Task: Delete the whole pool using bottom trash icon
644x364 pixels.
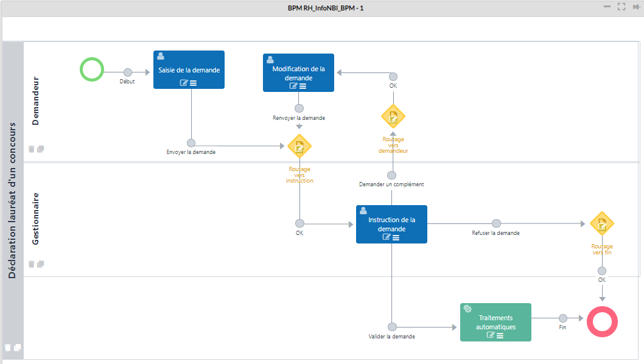Action: (x=8, y=348)
